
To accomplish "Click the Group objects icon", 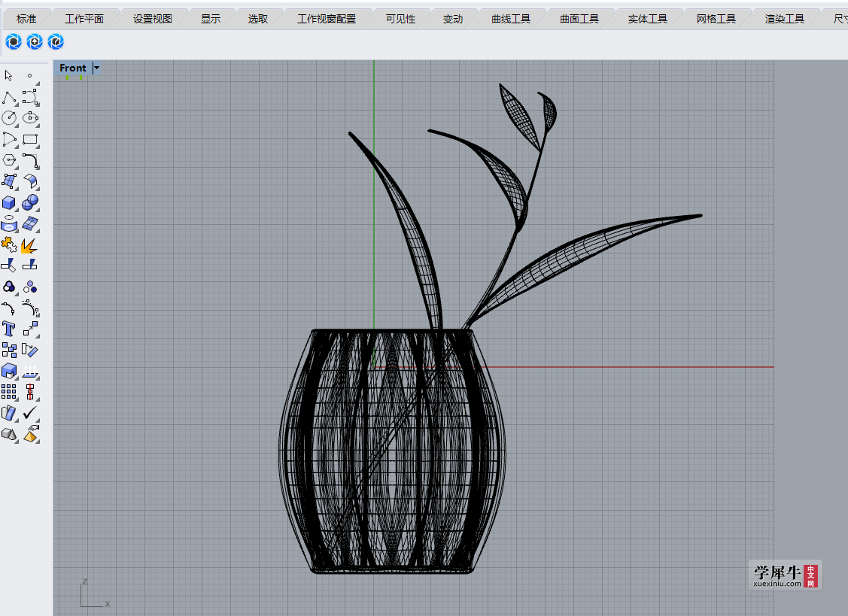I will [9, 287].
